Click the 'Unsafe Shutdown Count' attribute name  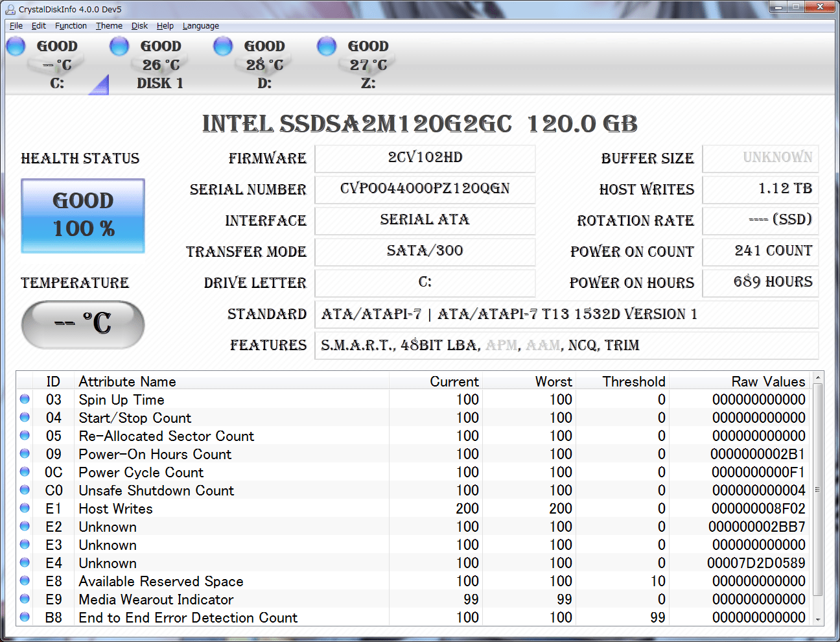pyautogui.click(x=156, y=490)
